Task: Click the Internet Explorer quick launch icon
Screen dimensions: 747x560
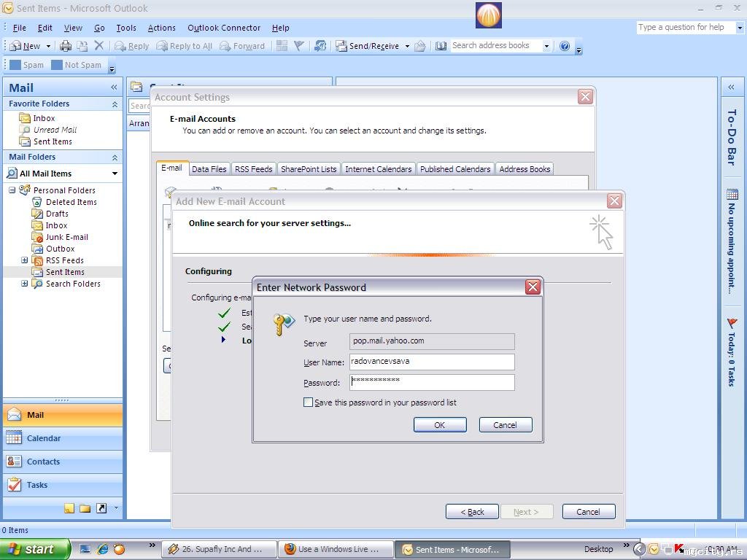Action: tap(102, 549)
